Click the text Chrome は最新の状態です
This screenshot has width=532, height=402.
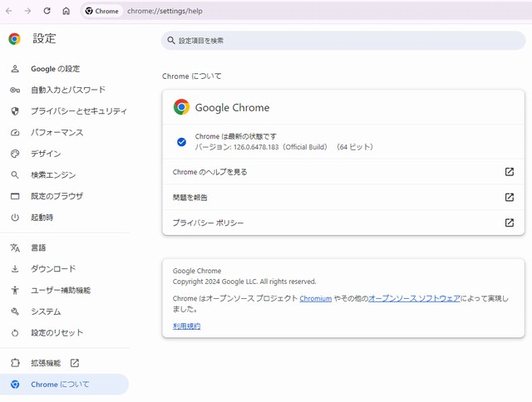pyautogui.click(x=236, y=136)
